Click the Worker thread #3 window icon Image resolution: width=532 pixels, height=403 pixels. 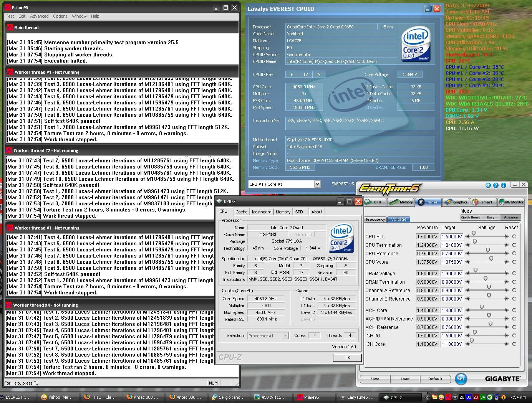(10, 228)
